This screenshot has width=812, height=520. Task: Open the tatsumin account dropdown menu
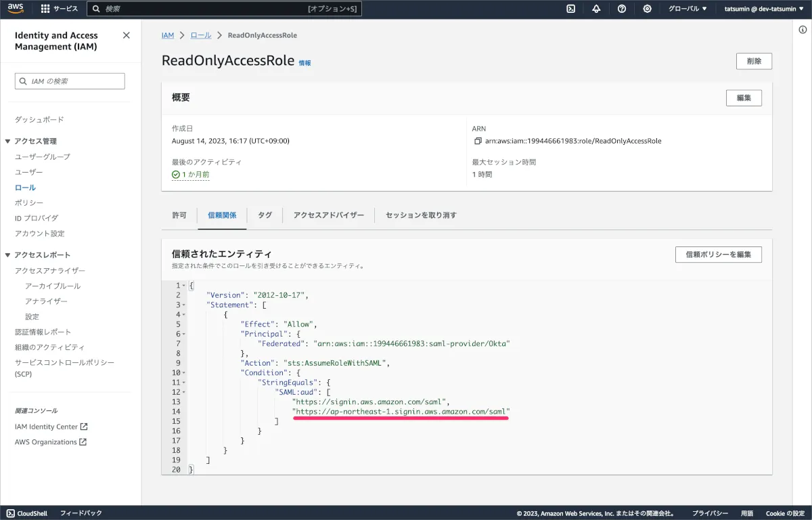pos(765,9)
